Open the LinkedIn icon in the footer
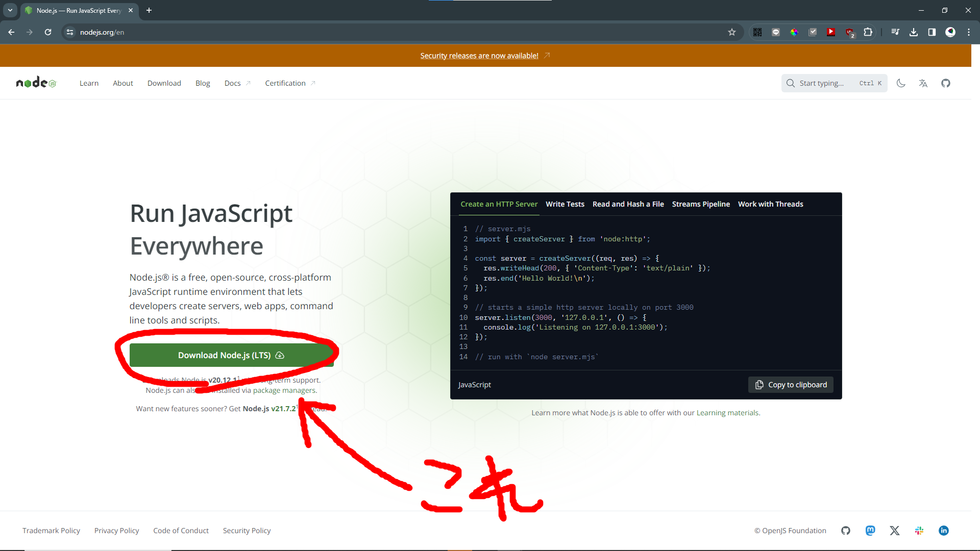The image size is (980, 551). [x=944, y=531]
